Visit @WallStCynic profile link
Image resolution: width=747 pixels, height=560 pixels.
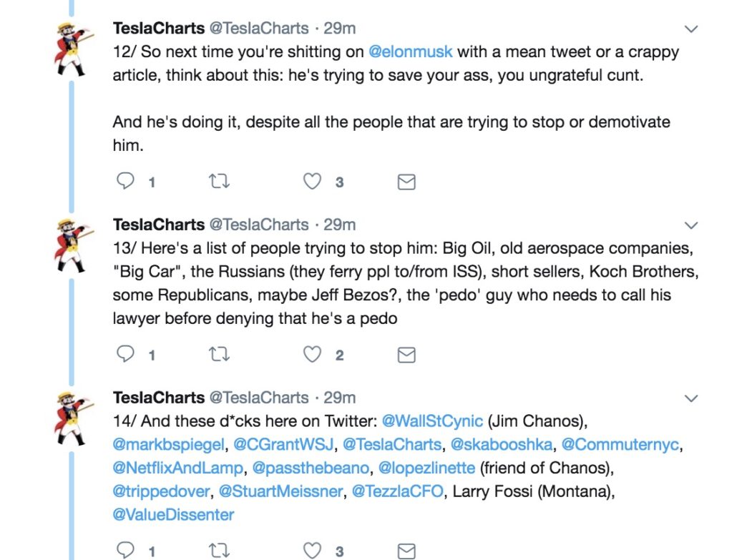click(x=433, y=421)
